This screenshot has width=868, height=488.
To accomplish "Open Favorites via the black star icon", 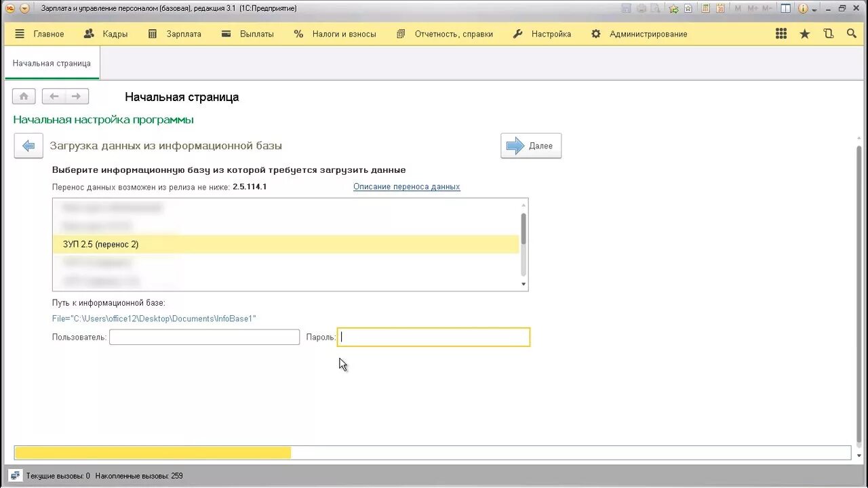I will tap(805, 34).
